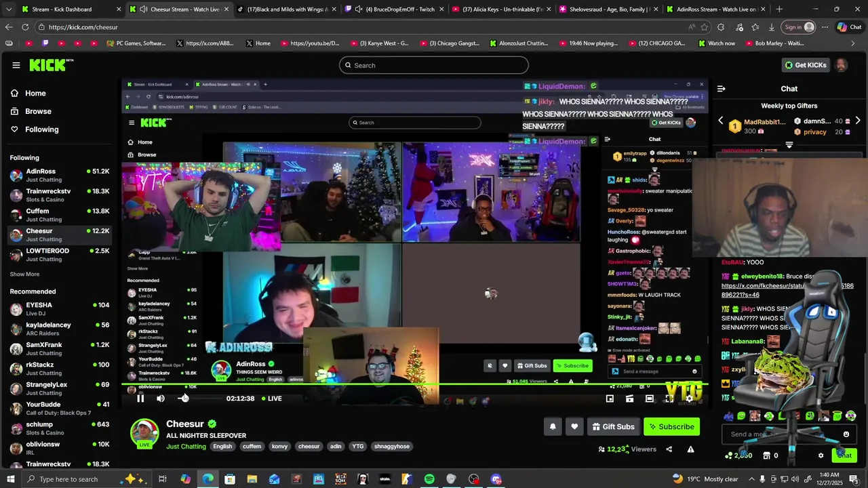Screen dimensions: 868x488
Task: Open Cuffem channel from Following list
Action: (x=60, y=215)
